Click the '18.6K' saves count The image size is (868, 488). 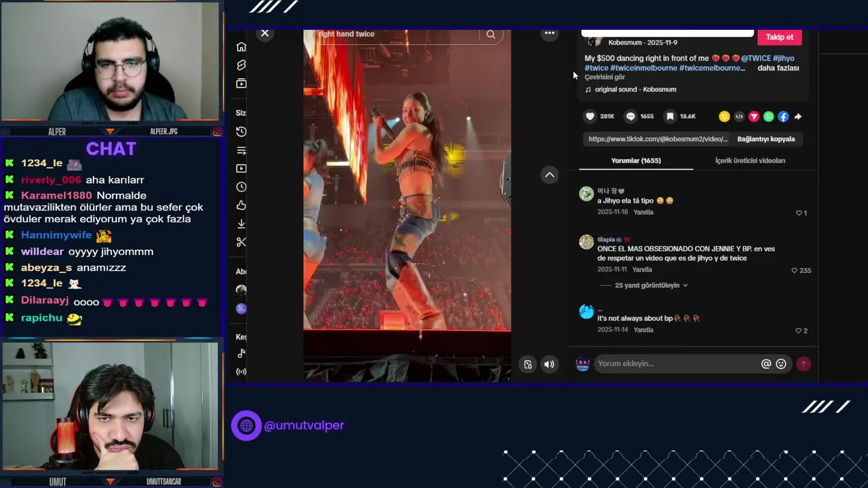[688, 117]
